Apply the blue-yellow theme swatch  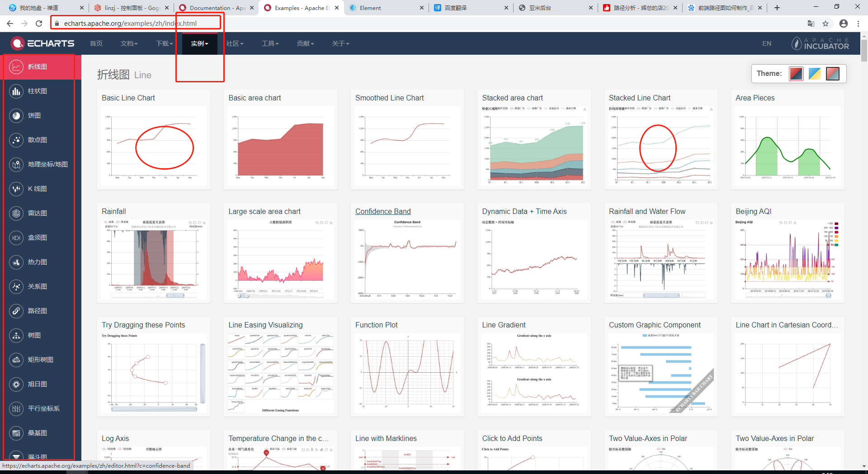pyautogui.click(x=814, y=74)
